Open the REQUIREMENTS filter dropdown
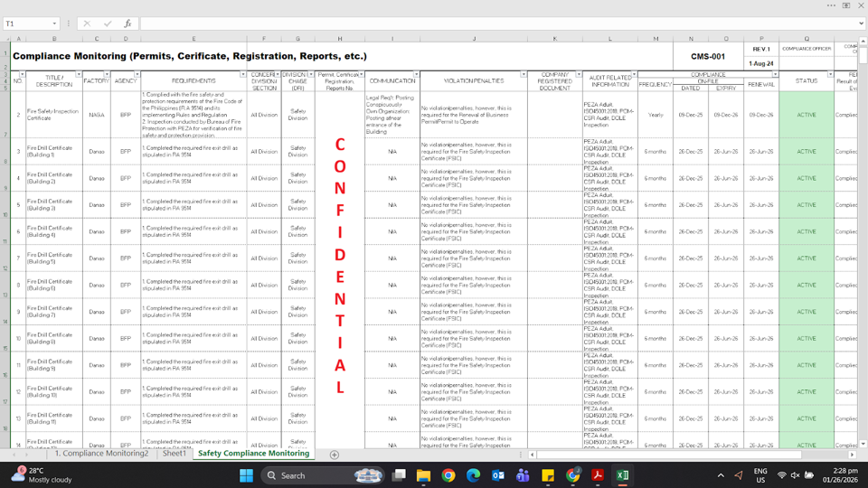 tap(243, 74)
